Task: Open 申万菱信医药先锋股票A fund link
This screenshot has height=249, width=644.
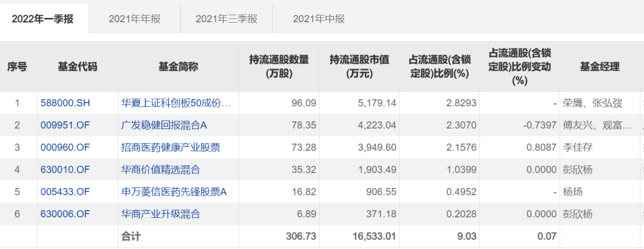Action: [x=174, y=192]
